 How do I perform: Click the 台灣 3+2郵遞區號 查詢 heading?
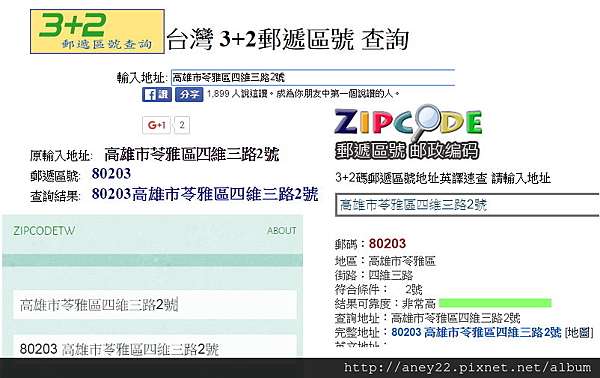coord(288,39)
